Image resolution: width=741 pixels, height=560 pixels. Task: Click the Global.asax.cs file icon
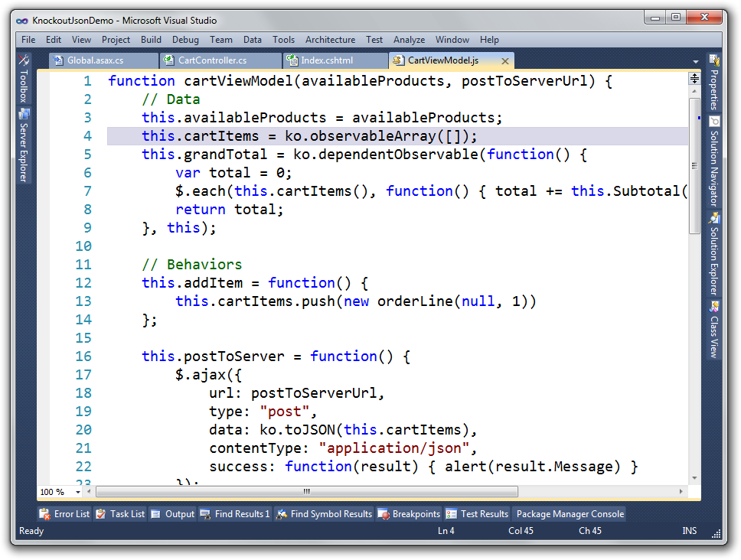click(x=59, y=60)
